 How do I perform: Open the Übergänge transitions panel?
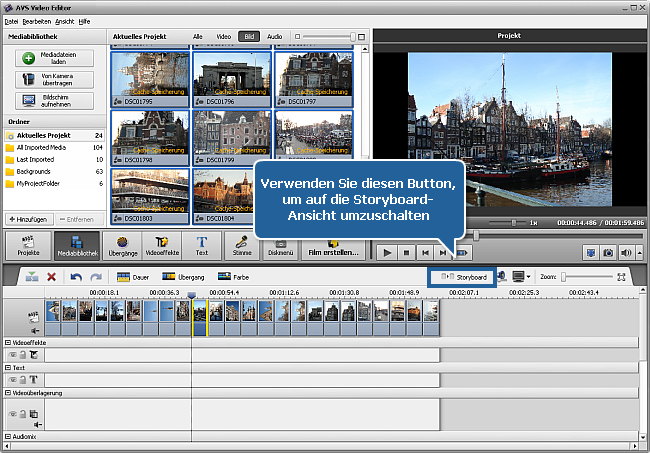(122, 245)
